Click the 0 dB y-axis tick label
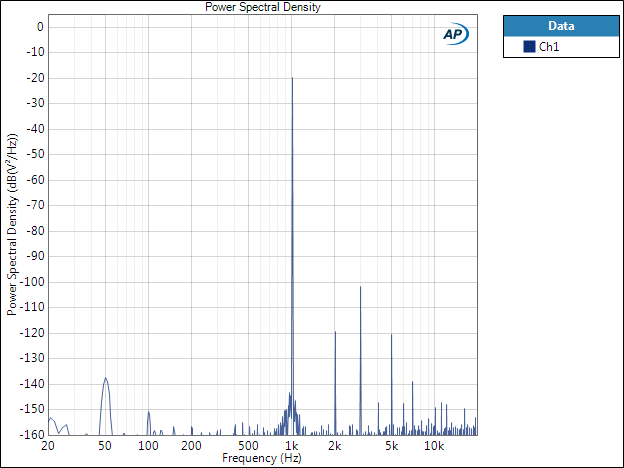The image size is (624, 468). pyautogui.click(x=40, y=27)
